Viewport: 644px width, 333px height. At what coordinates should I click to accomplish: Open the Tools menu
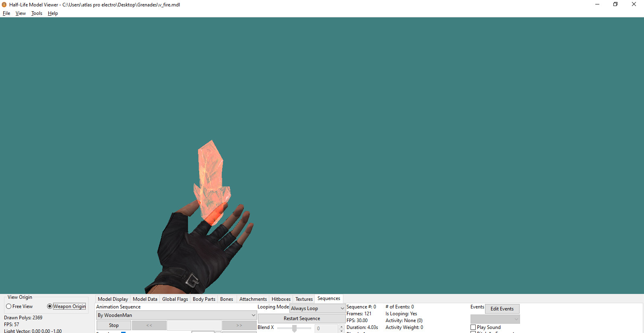coord(37,13)
